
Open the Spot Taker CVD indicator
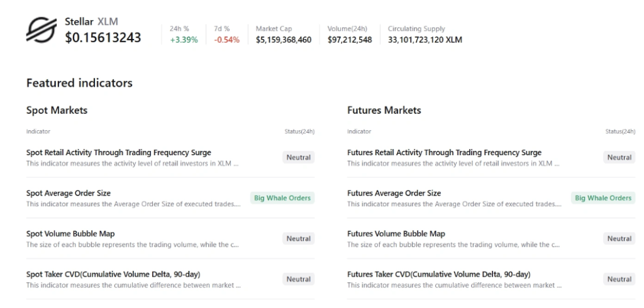(113, 274)
